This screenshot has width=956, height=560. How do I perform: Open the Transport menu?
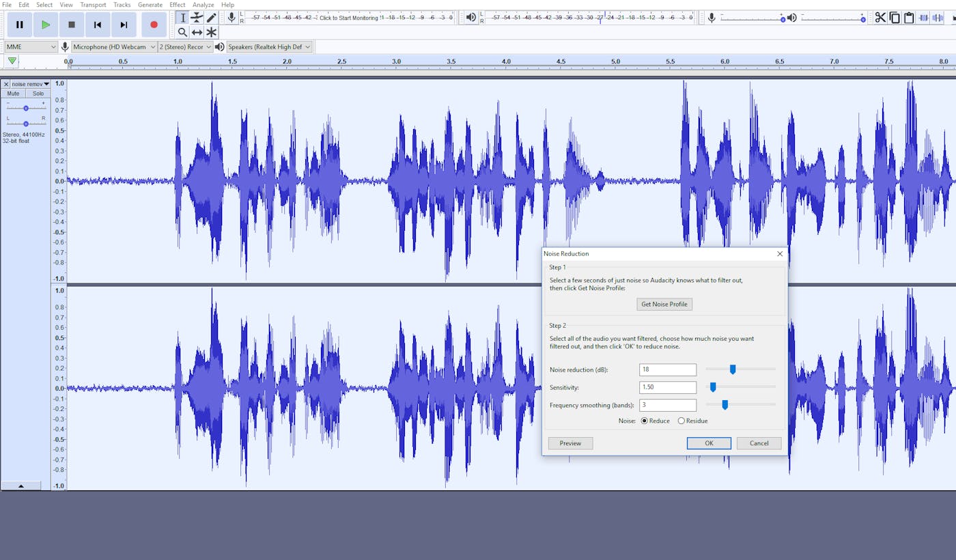(93, 5)
